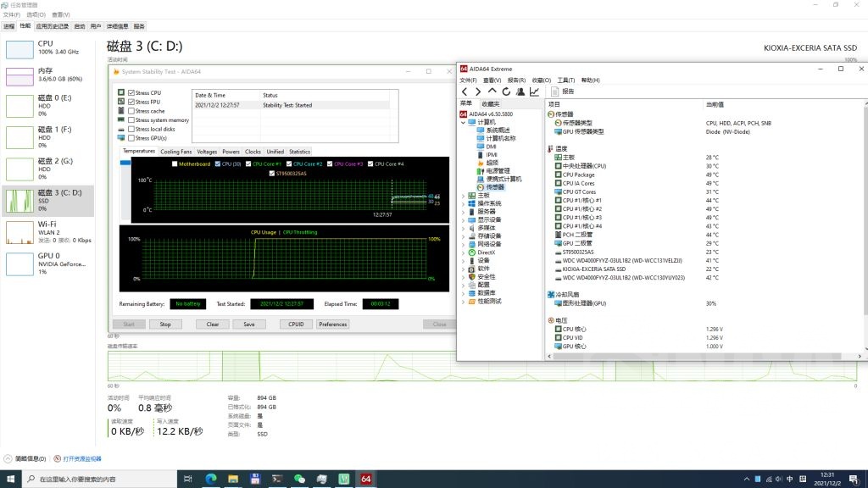The width and height of the screenshot is (868, 488).
Task: Collapse the 计算机 tree node
Action: tap(463, 122)
